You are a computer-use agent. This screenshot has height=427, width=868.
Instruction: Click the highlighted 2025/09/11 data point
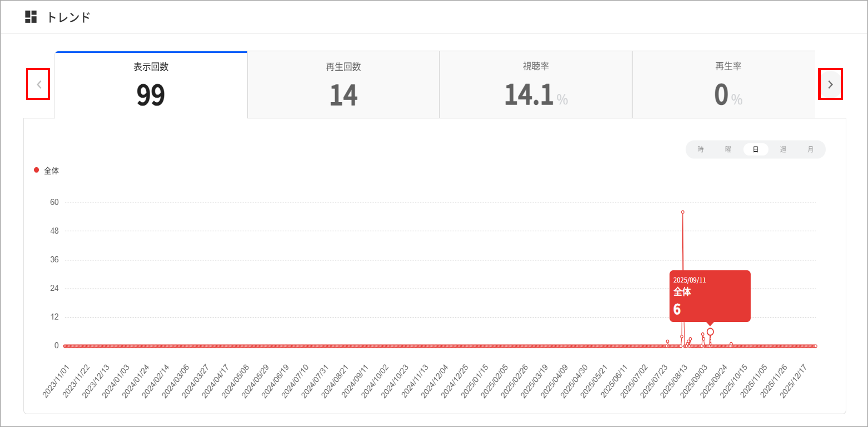tap(710, 332)
